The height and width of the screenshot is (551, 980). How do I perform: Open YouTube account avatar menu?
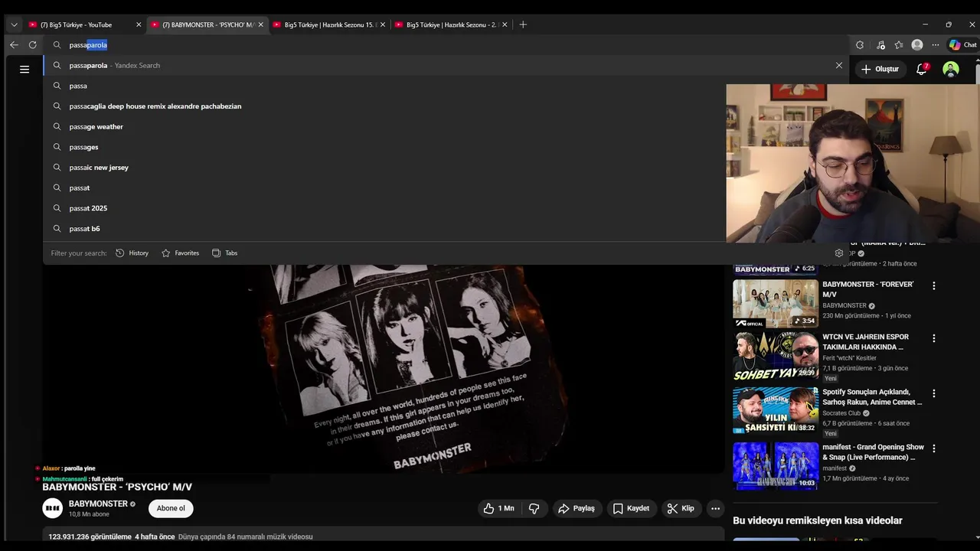951,69
